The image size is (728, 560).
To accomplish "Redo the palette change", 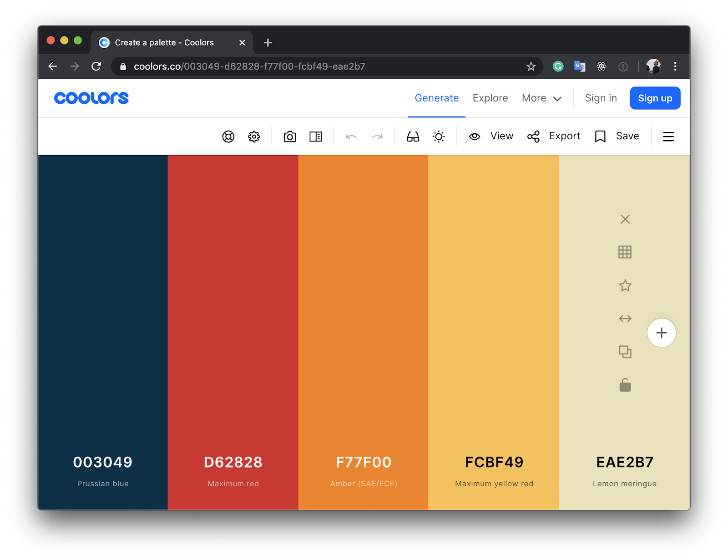I will pyautogui.click(x=377, y=136).
